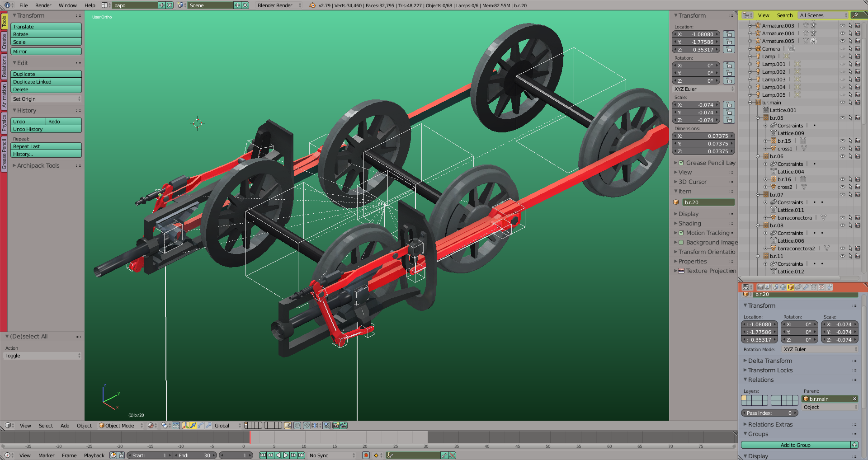
Task: Click the Redo button
Action: (x=64, y=122)
